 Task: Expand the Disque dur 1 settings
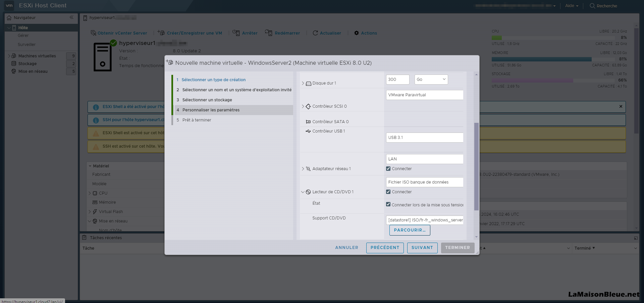pos(303,83)
